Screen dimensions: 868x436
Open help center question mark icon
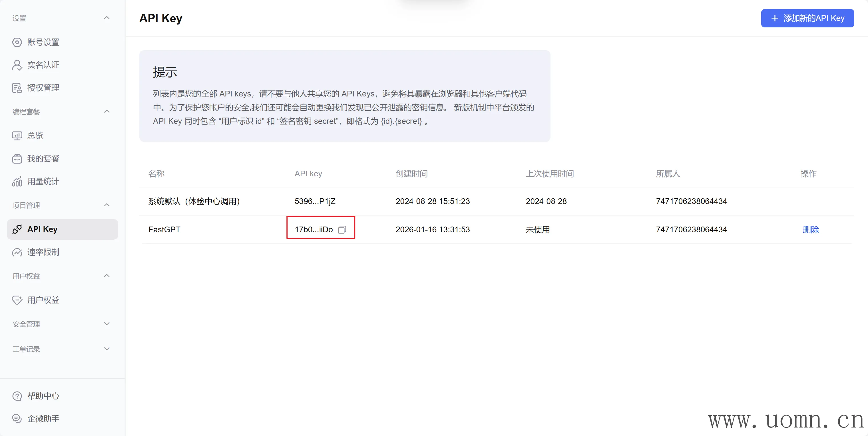tap(17, 396)
